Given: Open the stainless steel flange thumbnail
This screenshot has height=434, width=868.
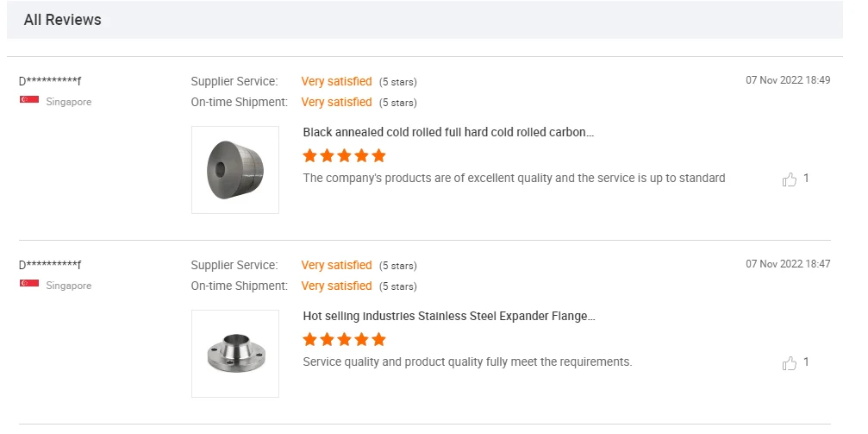Looking at the screenshot, I should coord(234,354).
